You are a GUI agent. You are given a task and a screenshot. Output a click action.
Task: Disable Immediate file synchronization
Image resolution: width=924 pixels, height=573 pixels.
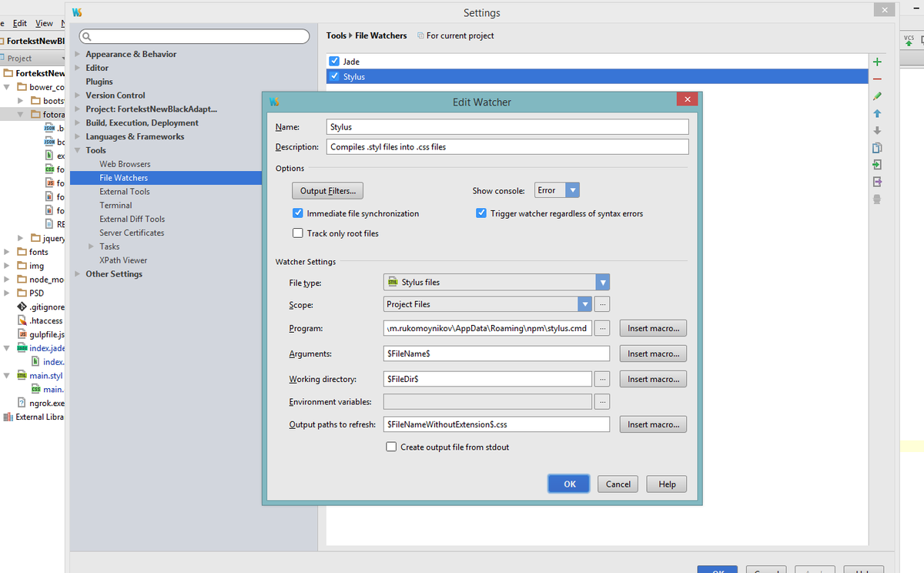tap(298, 213)
